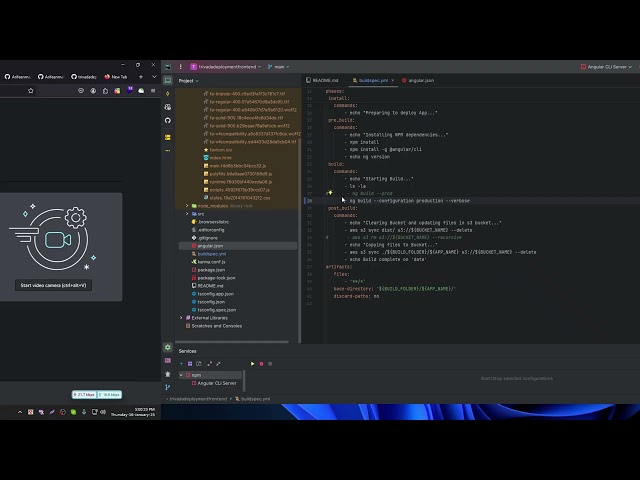640x480 pixels.
Task: Open the Services tool window gear icon
Action: [168, 347]
